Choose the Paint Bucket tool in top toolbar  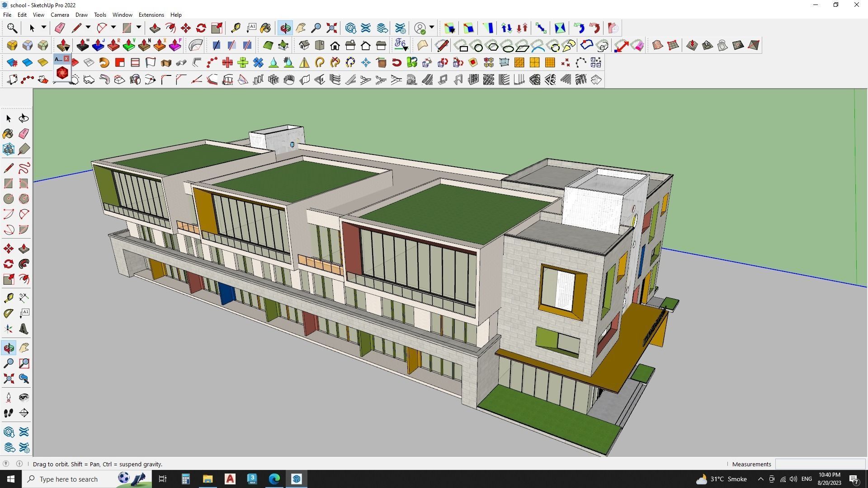(x=265, y=28)
